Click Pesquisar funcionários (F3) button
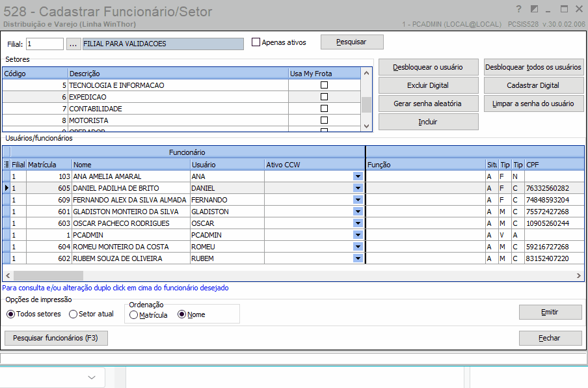This screenshot has height=388, width=588. pyautogui.click(x=56, y=338)
